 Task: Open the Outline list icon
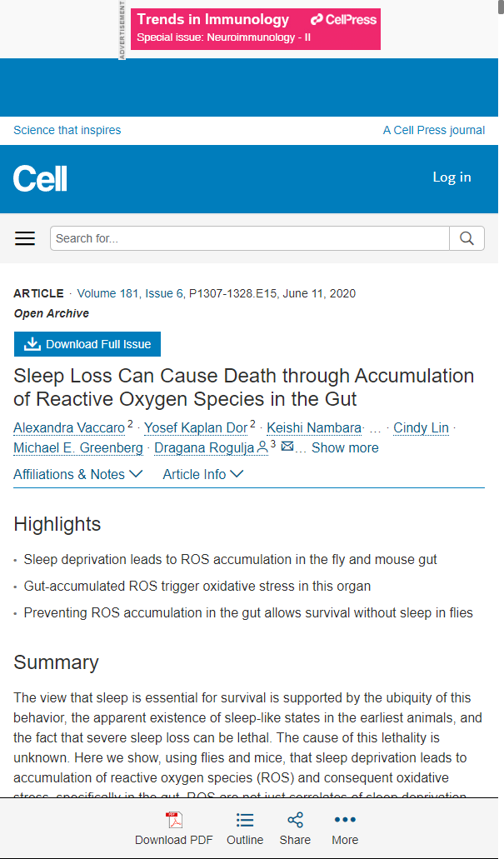coord(245,821)
